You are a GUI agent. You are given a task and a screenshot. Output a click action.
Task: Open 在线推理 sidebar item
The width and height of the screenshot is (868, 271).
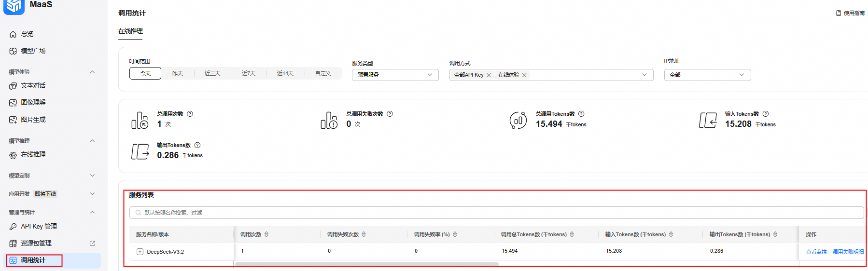33,154
